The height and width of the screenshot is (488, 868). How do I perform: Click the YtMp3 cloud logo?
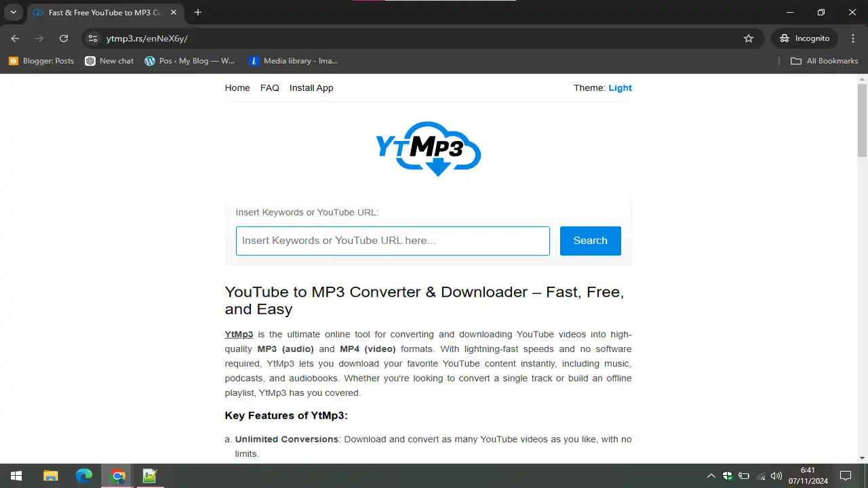429,148
